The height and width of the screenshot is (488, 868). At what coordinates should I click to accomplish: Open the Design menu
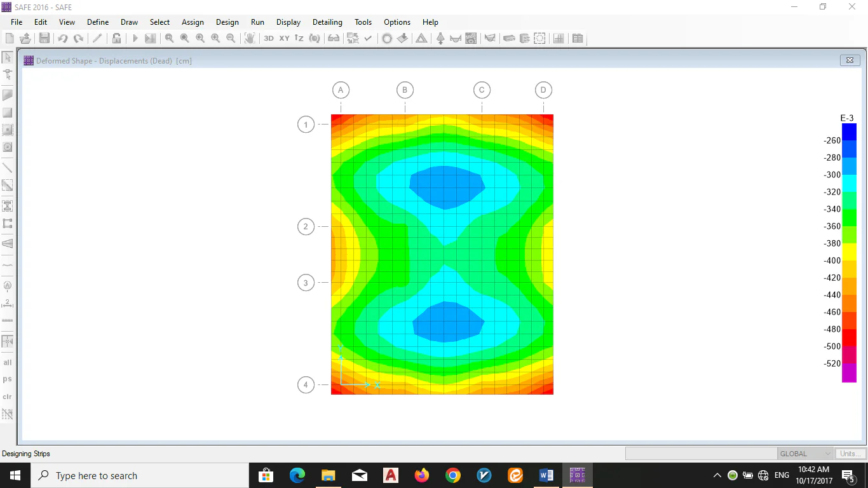click(227, 22)
